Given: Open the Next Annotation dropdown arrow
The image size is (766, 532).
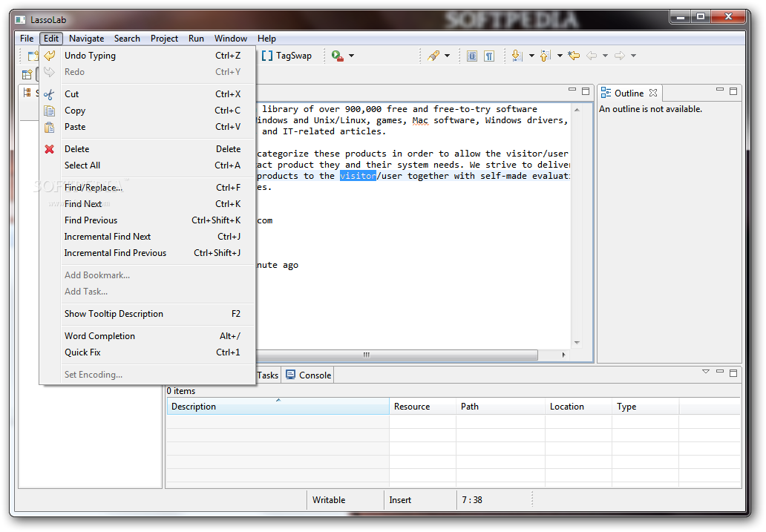Looking at the screenshot, I should (x=531, y=56).
